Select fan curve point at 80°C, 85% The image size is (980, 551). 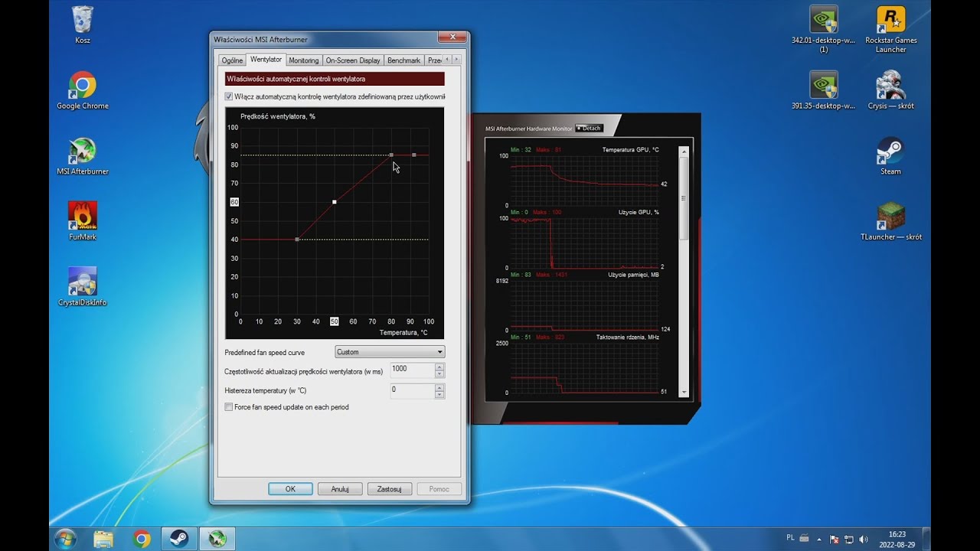click(391, 155)
